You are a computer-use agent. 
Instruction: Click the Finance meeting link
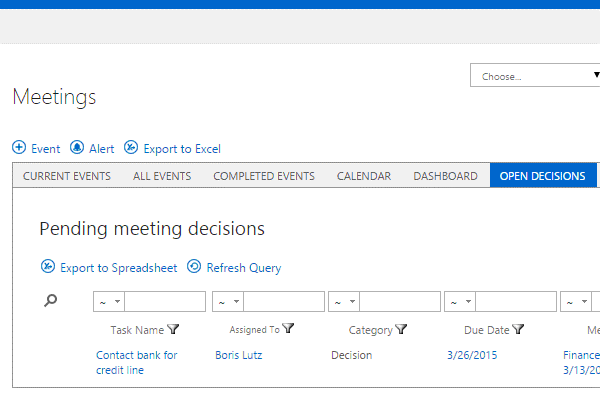[x=581, y=362]
